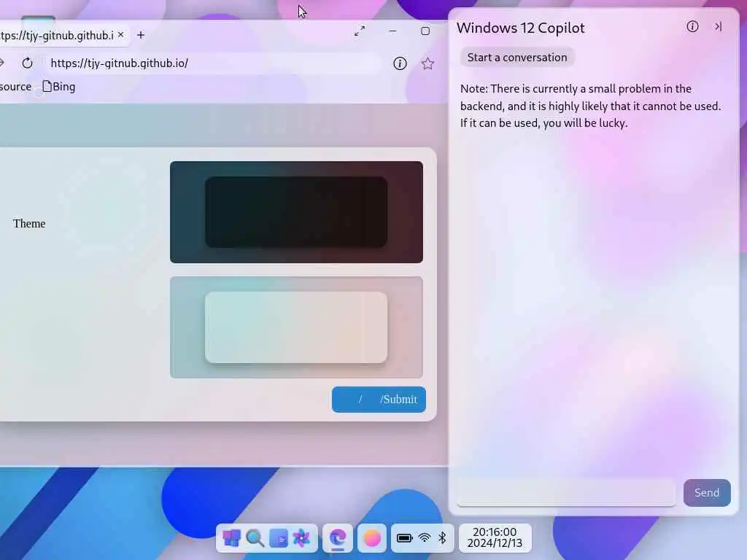This screenshot has width=747, height=560.
Task: Click the Send button in Copilot
Action: [x=707, y=493]
